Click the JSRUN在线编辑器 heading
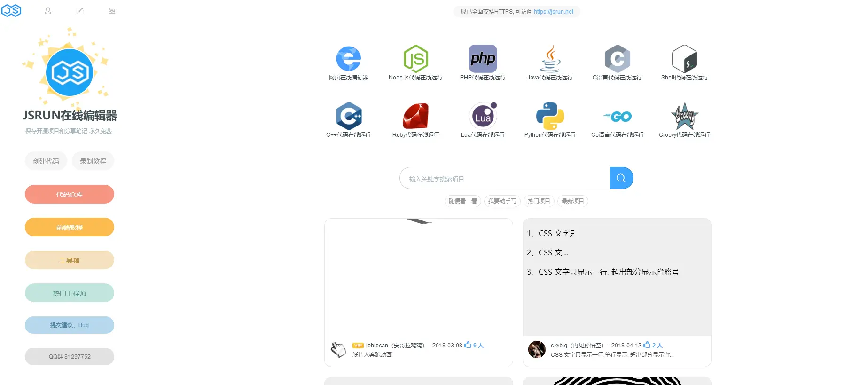The width and height of the screenshot is (868, 385). [70, 116]
